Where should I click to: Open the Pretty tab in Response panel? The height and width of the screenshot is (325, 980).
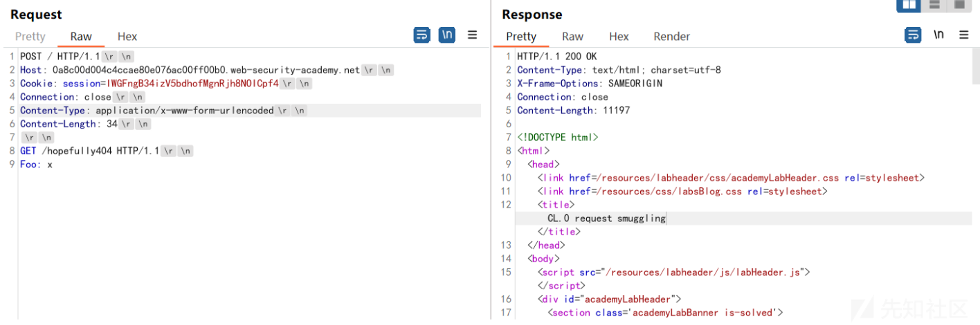click(521, 37)
